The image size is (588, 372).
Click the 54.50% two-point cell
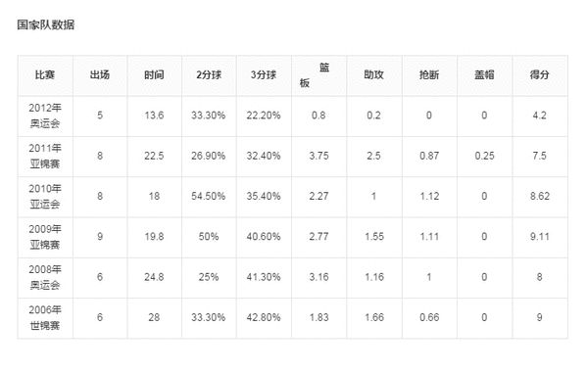(209, 197)
